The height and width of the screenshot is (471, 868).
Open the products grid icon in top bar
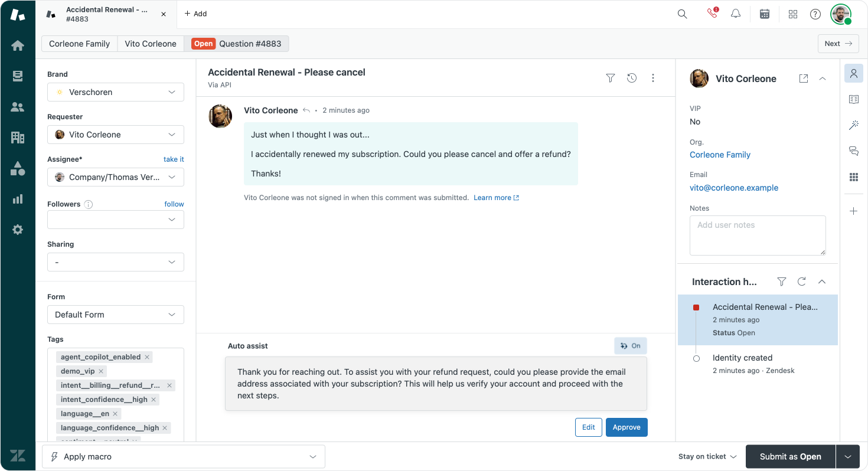(793, 14)
